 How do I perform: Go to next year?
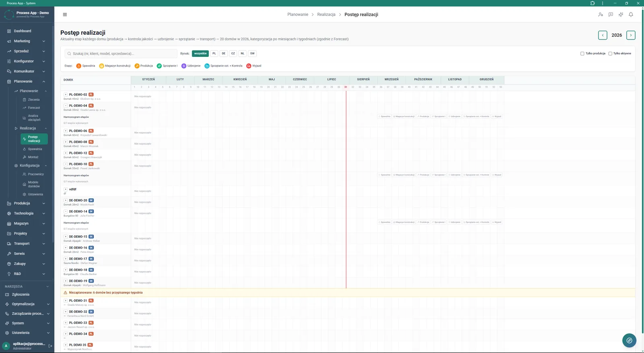pos(631,35)
